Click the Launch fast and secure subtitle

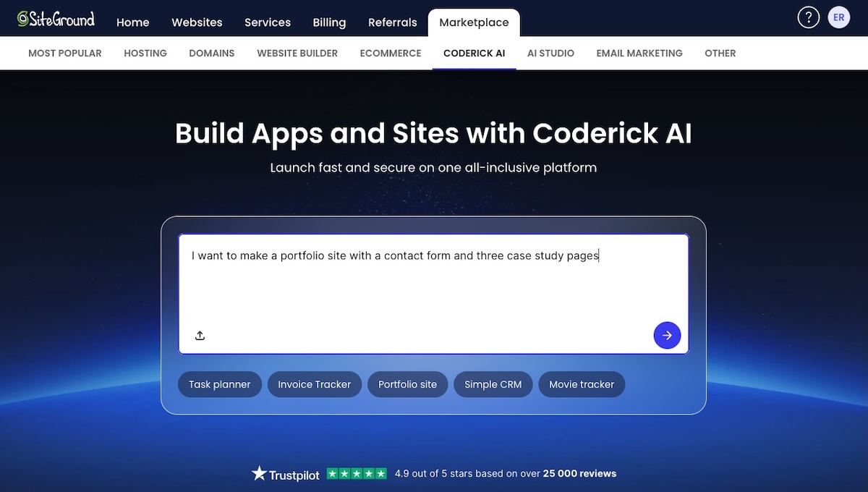[x=433, y=168]
